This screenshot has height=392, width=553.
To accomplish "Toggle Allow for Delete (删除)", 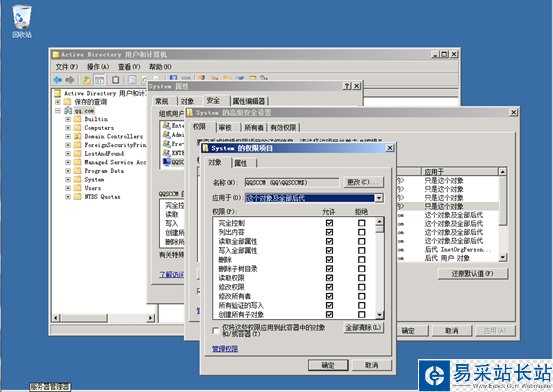I will click(x=329, y=260).
